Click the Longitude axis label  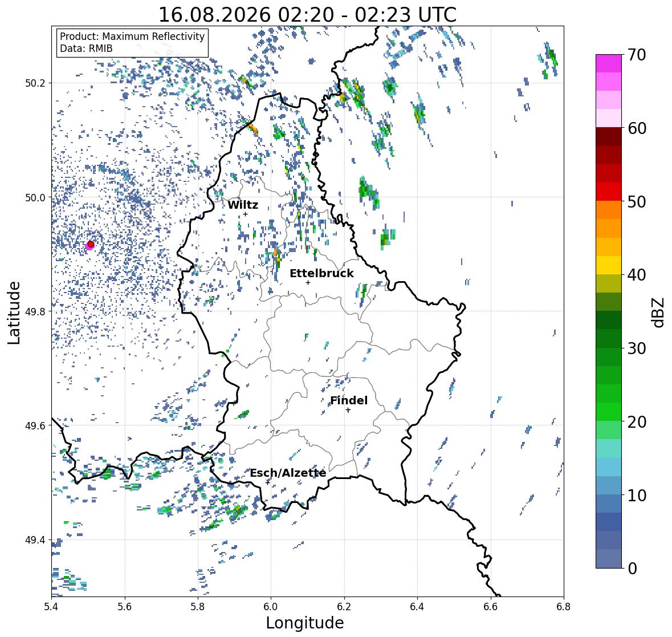(x=305, y=623)
